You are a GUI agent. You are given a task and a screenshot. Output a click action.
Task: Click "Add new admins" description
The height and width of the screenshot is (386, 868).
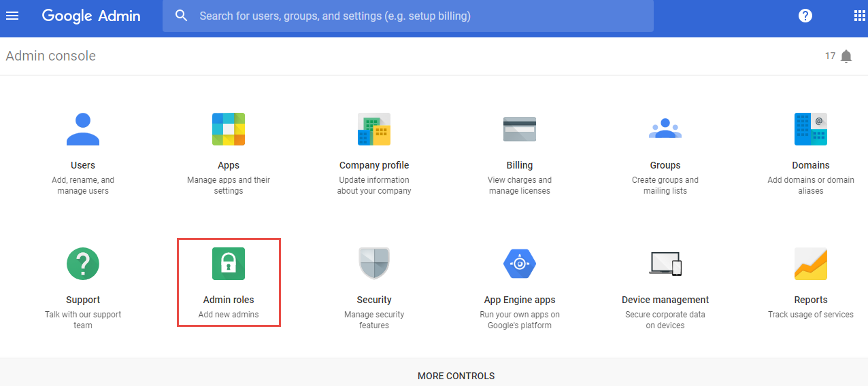(229, 315)
